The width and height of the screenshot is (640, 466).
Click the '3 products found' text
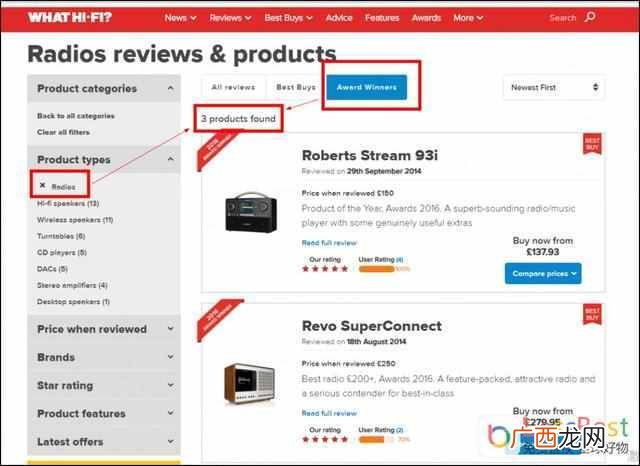pos(238,119)
